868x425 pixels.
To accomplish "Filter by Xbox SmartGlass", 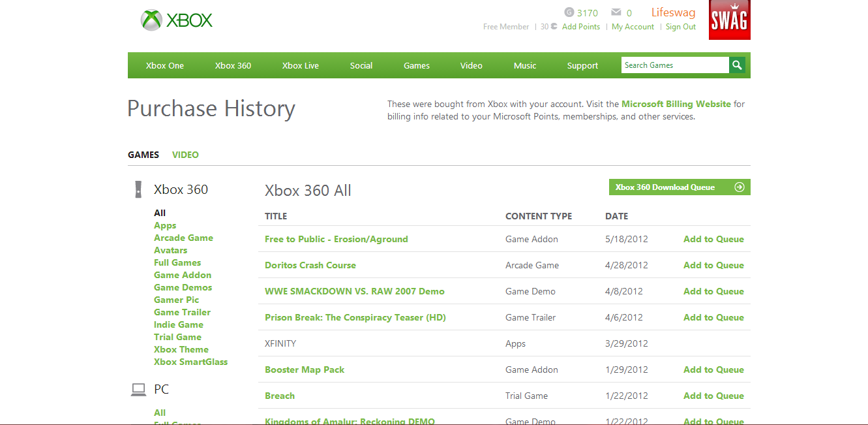I will (x=190, y=362).
